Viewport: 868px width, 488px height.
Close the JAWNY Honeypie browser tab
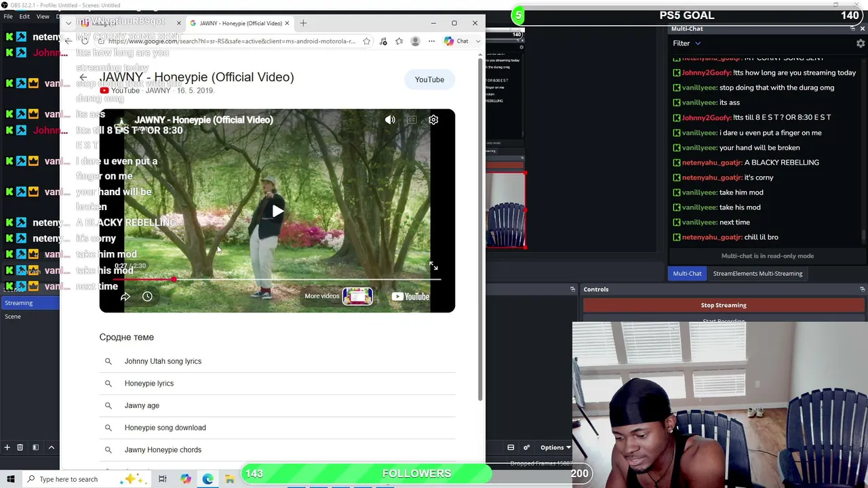pyautogui.click(x=287, y=23)
